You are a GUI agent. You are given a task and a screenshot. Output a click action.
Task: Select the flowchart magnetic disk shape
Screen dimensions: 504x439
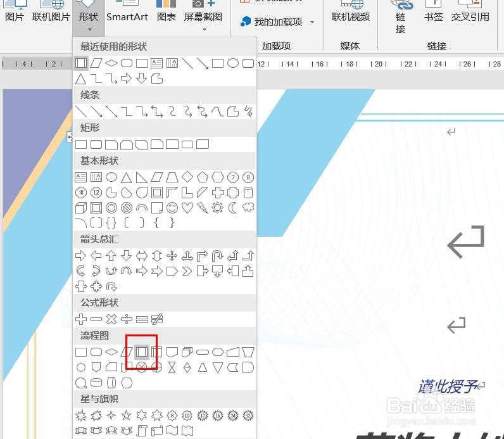(x=96, y=383)
